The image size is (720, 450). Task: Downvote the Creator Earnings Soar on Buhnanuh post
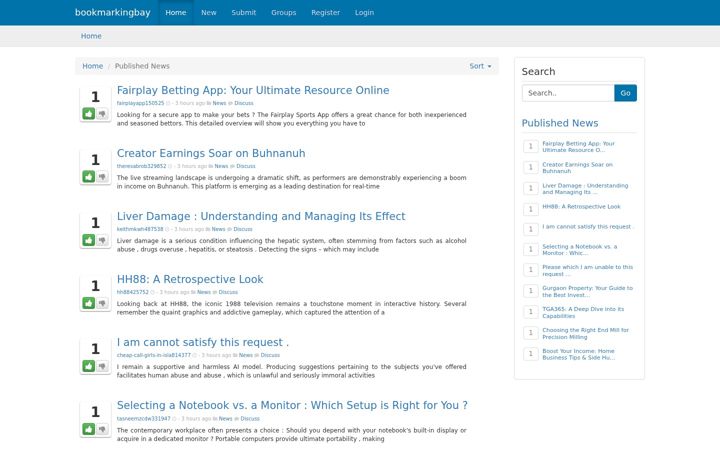102,176
